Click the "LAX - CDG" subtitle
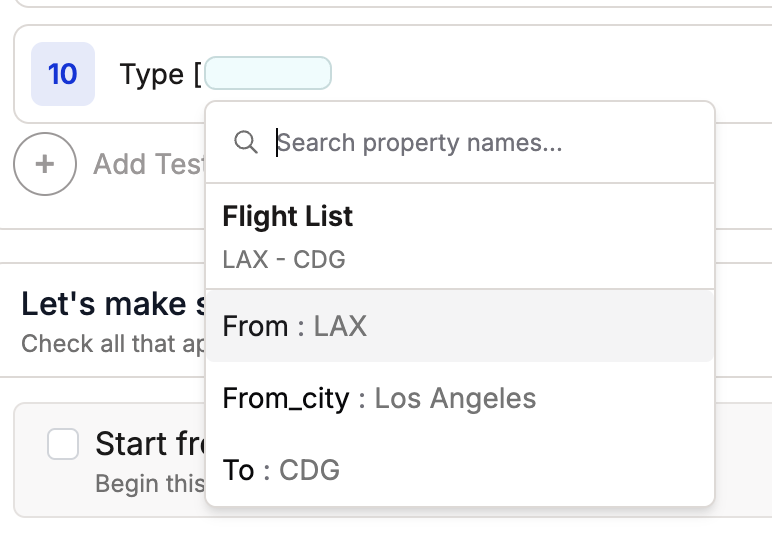Screen dimensions: 772x538 [283, 260]
